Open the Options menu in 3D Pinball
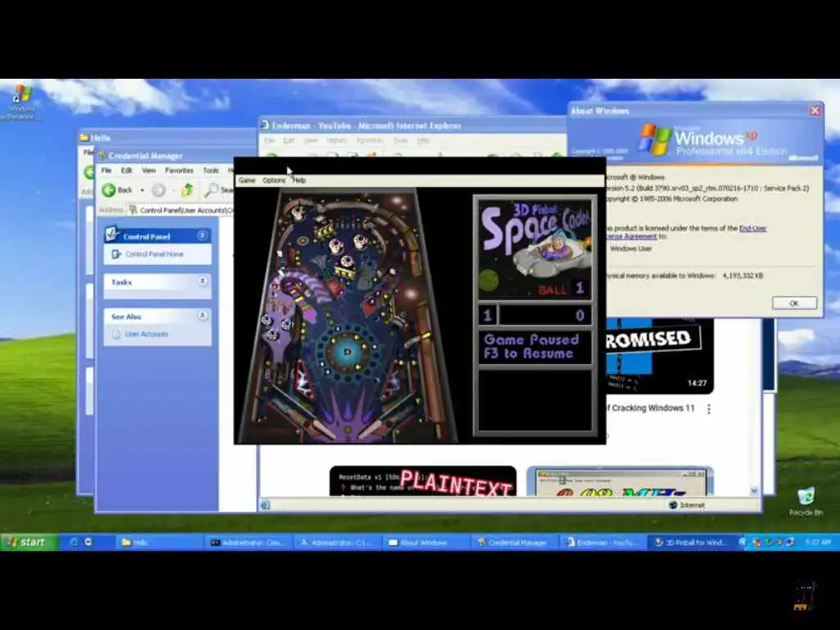 point(274,180)
